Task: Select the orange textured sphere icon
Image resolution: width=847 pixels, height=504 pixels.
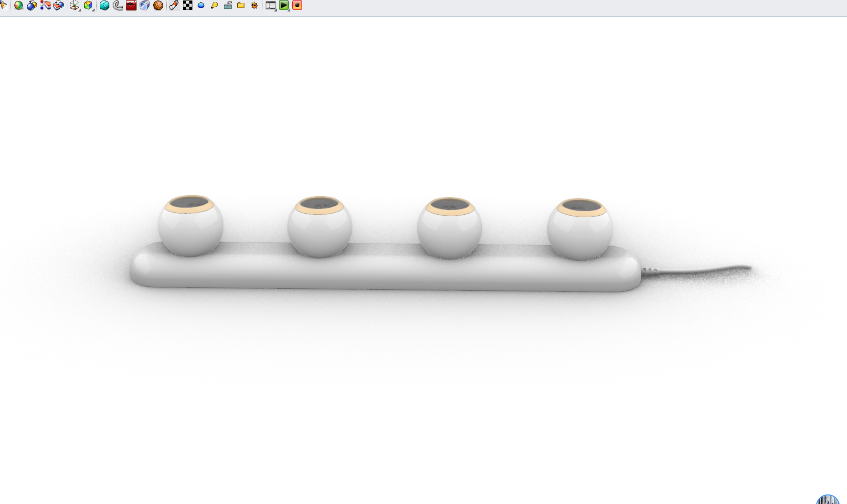Action: pos(158,6)
